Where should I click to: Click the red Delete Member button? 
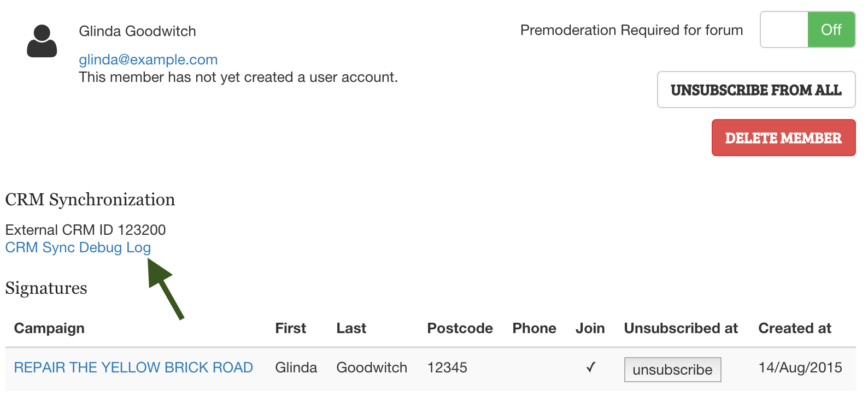pyautogui.click(x=783, y=138)
